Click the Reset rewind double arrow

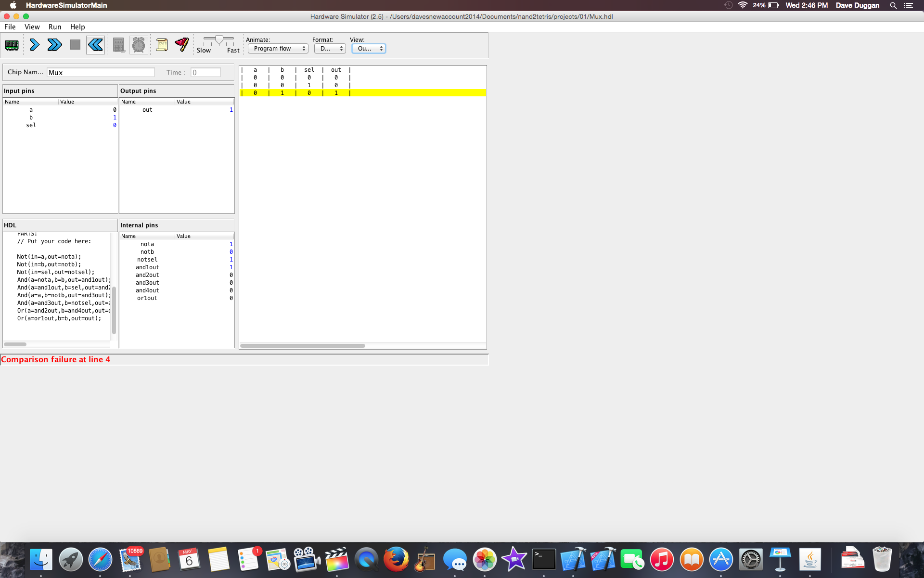coord(95,45)
